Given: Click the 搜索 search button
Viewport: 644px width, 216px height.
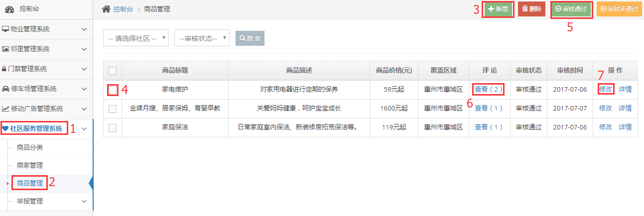Looking at the screenshot, I should point(250,38).
